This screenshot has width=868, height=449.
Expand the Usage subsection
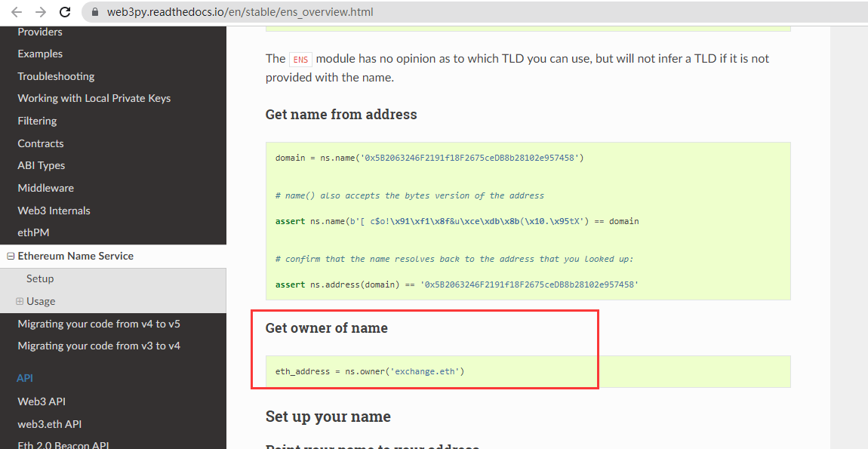pos(20,301)
